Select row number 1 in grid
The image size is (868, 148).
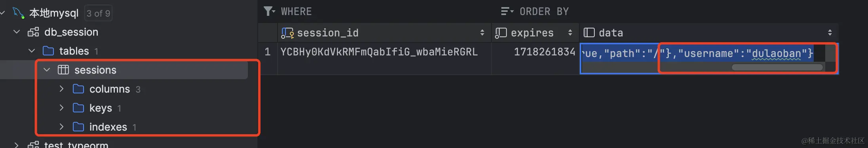[x=268, y=52]
